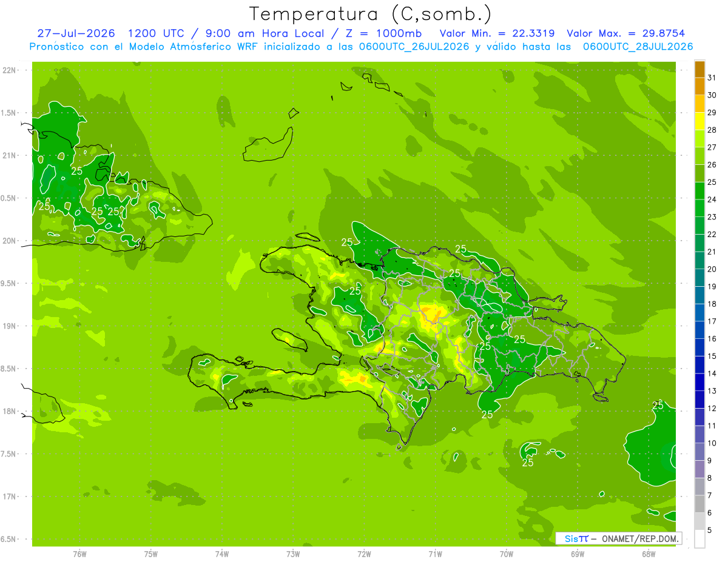Pick the yellow swatch between 28 and 29
This screenshot has height=562, width=728.
[x=699, y=121]
